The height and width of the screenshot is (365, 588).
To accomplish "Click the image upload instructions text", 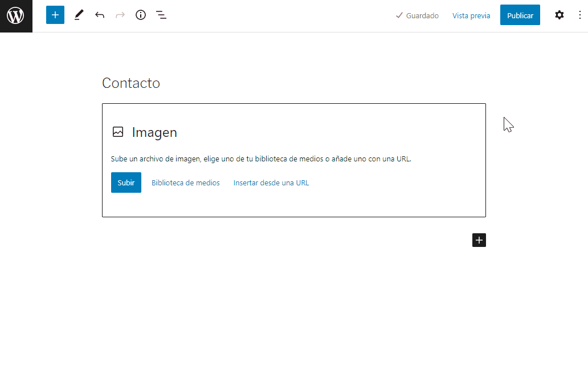I will [261, 159].
